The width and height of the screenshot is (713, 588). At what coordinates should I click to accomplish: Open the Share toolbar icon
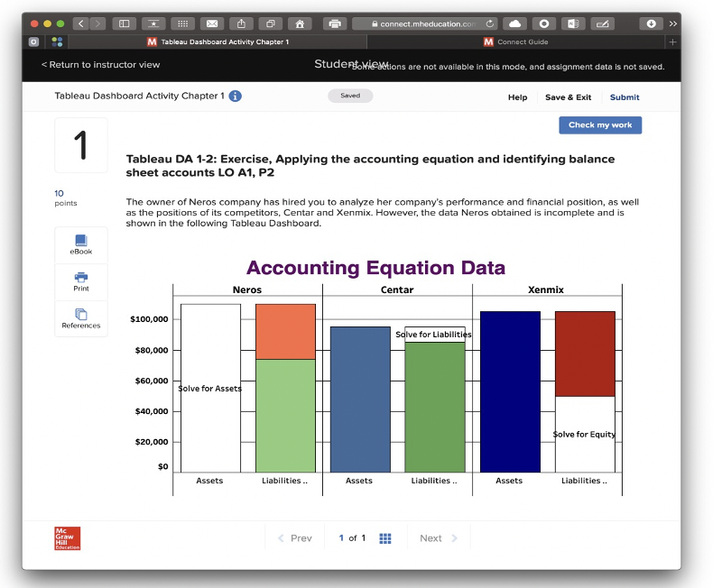242,23
